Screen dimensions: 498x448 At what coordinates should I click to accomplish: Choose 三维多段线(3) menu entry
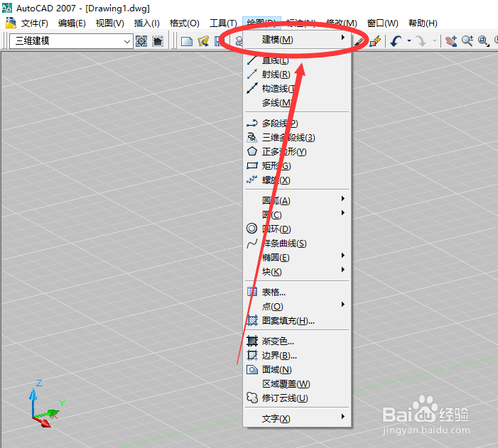click(297, 138)
